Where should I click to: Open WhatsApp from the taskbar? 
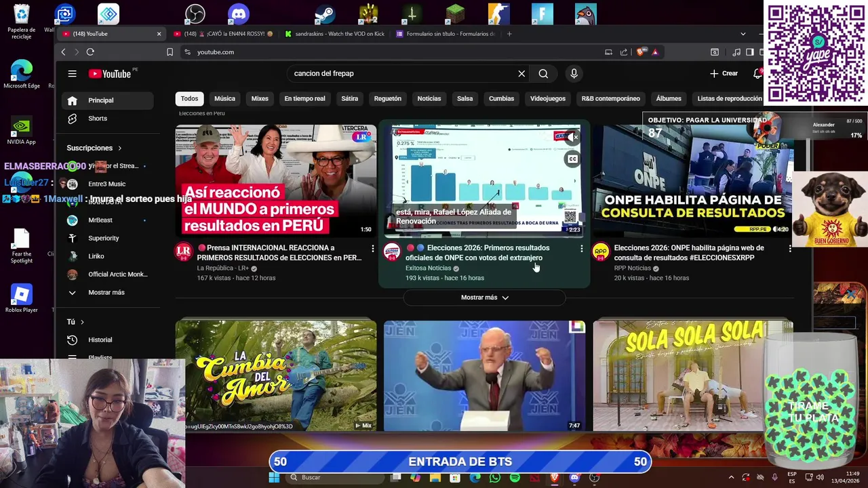click(x=494, y=478)
